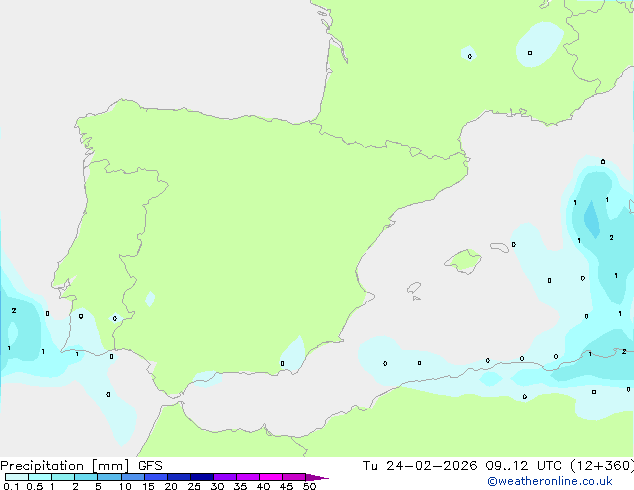The width and height of the screenshot is (634, 490).
Task: Select the 15 mm legend color swatch
Action: [156, 477]
